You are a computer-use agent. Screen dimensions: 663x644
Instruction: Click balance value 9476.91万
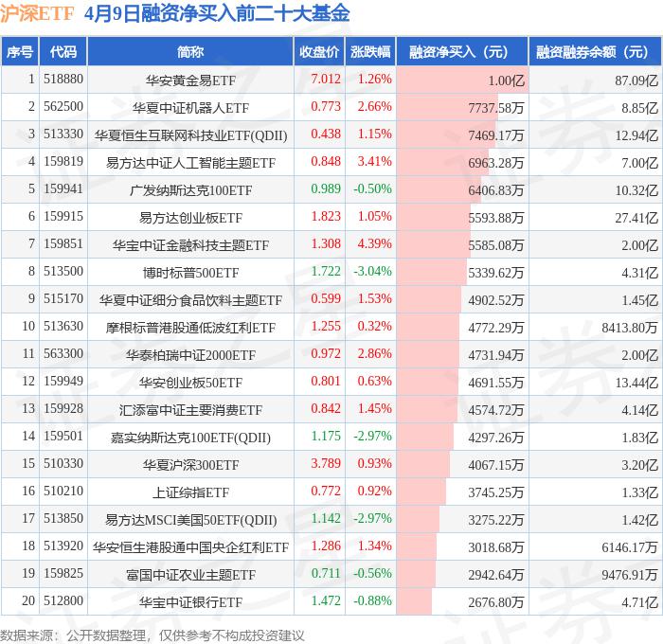[x=630, y=575]
